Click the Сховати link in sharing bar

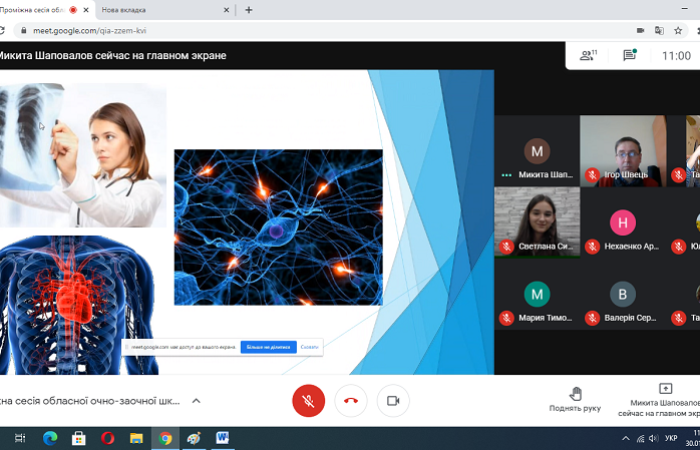[x=309, y=347]
